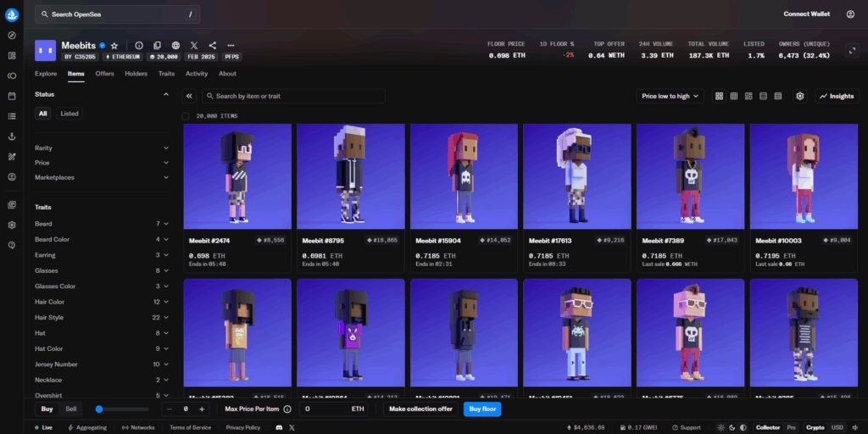Filter status by Listed
This screenshot has width=868, height=434.
click(70, 114)
